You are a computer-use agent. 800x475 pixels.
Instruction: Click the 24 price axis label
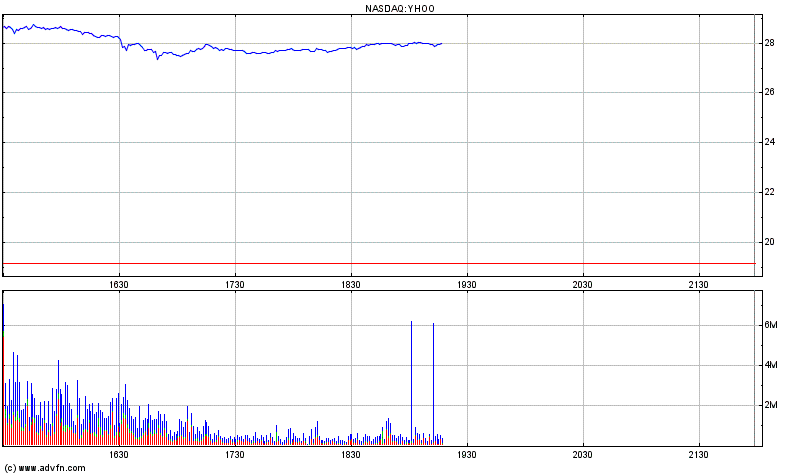(x=769, y=143)
